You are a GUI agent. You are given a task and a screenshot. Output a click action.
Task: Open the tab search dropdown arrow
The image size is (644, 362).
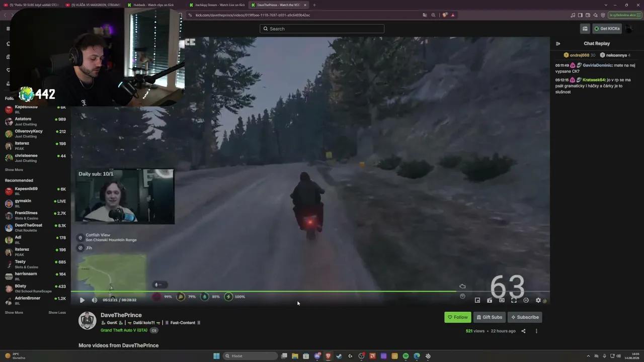point(606,5)
